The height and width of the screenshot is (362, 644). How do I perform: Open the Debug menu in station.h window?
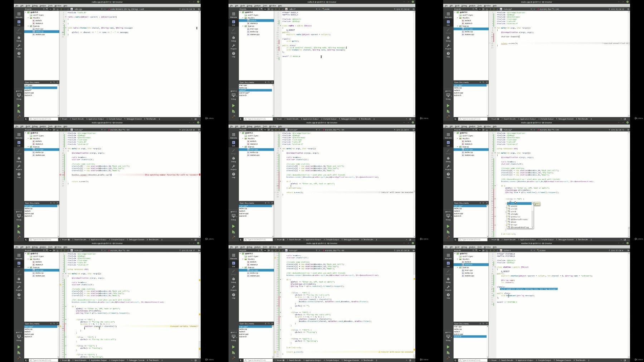tap(464, 247)
